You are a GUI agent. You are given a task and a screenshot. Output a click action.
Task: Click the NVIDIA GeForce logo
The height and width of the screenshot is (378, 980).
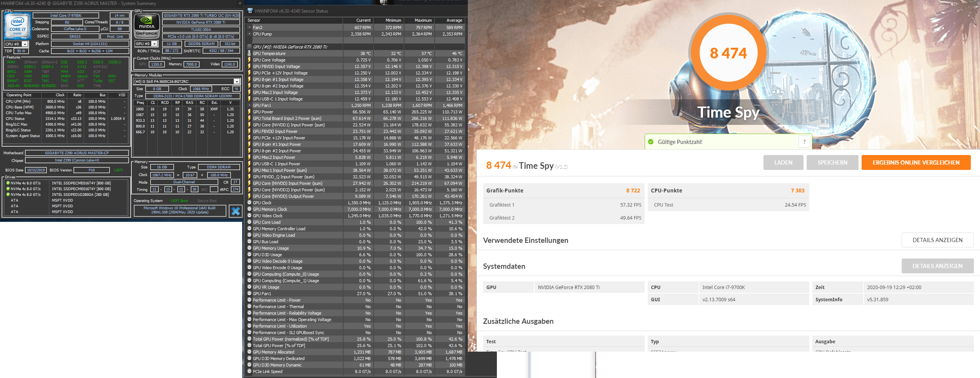[x=147, y=26]
